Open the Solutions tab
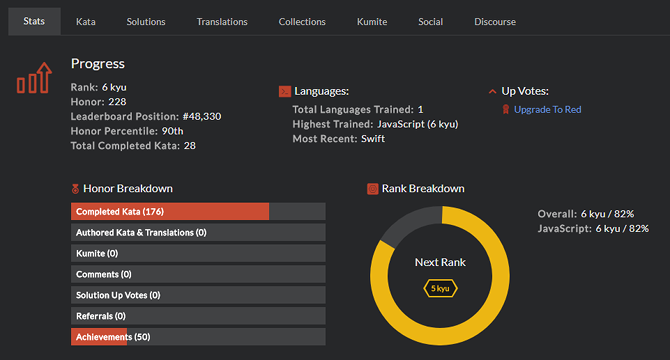Image resolution: width=670 pixels, height=360 pixels. 146,21
